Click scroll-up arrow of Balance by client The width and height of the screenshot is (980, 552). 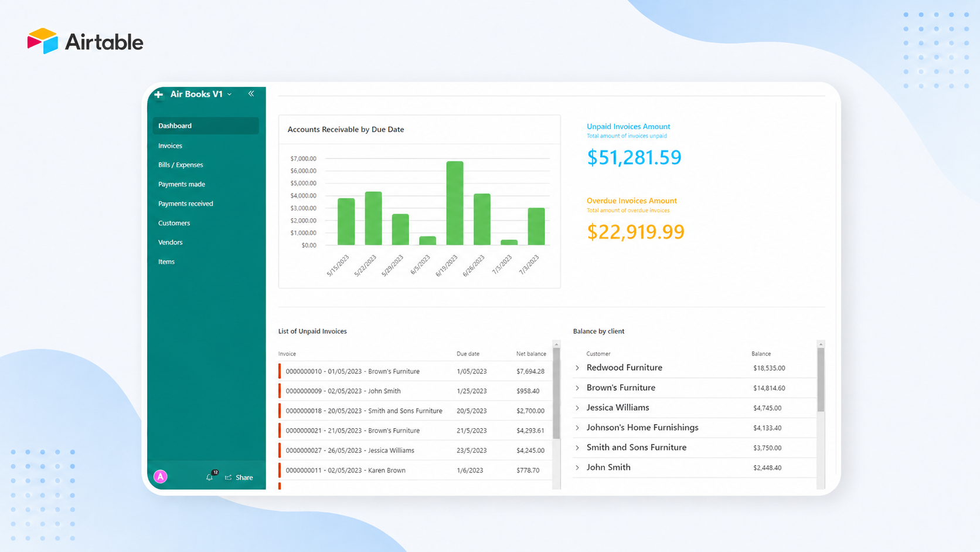pos(821,344)
